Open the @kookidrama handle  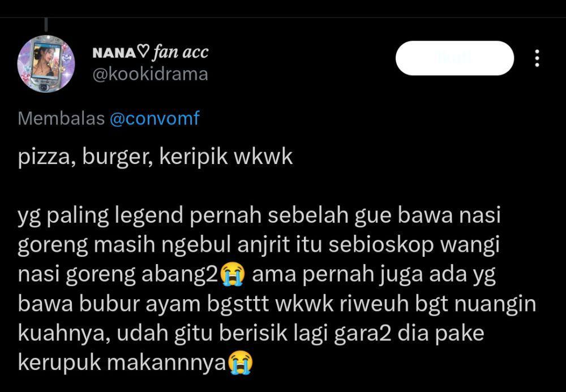(150, 74)
